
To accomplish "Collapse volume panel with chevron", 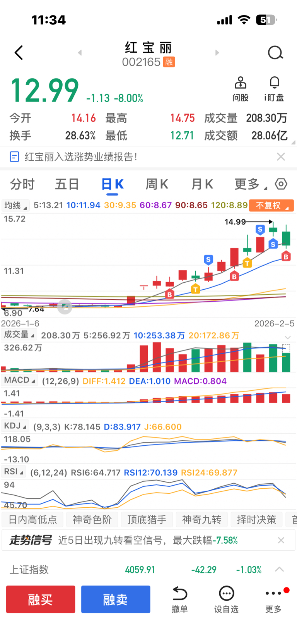I will click(287, 337).
